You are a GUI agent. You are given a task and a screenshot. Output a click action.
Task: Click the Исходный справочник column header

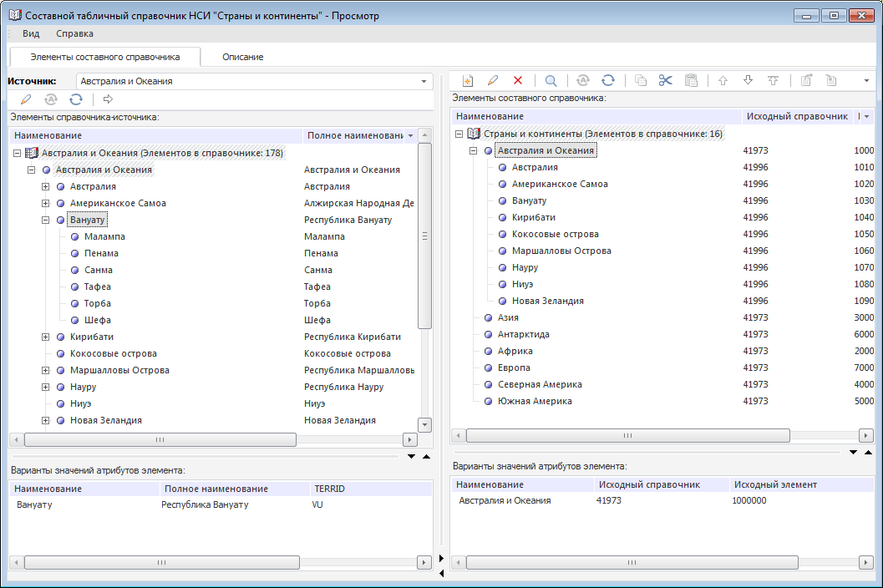[x=796, y=116]
